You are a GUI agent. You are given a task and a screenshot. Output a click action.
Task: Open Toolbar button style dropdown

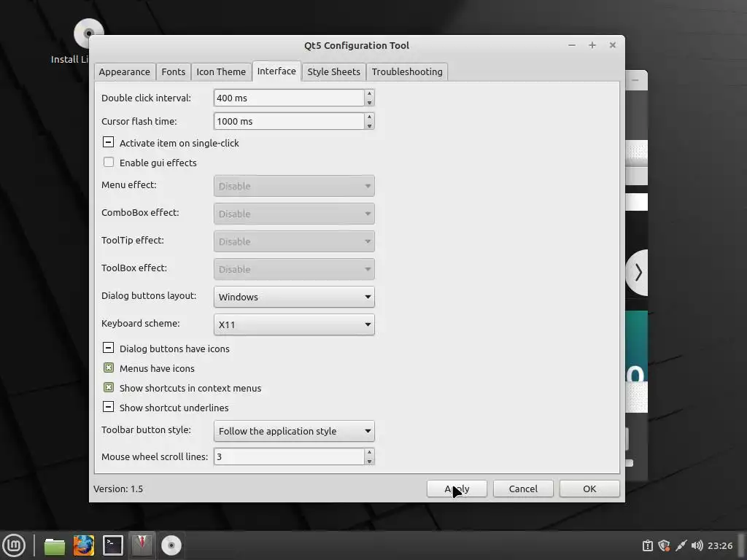point(294,431)
